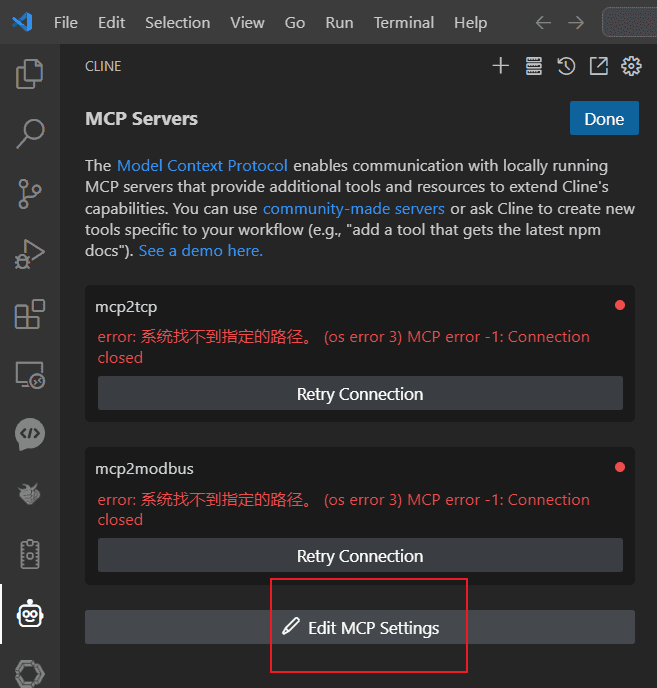Open Cline in editor popout icon

tap(599, 66)
